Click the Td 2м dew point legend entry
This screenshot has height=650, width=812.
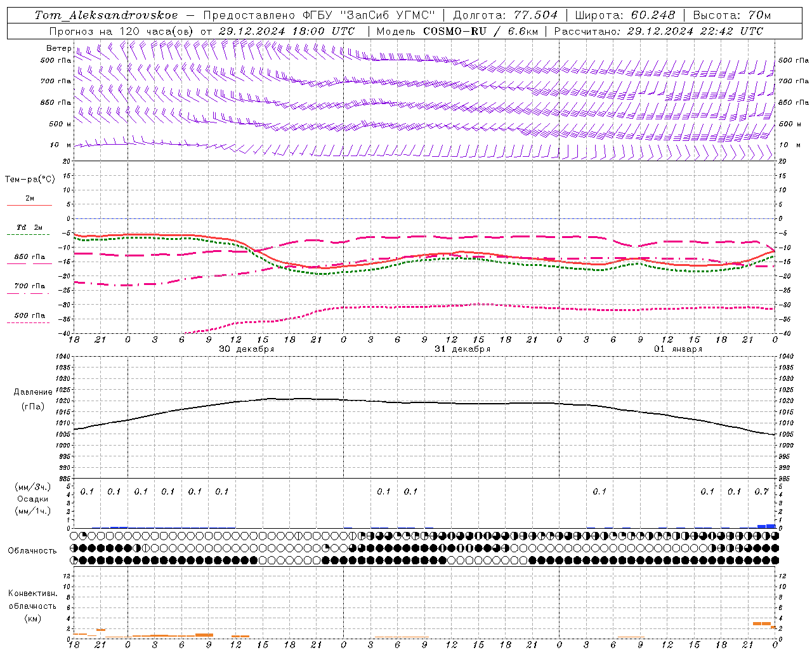coord(30,227)
